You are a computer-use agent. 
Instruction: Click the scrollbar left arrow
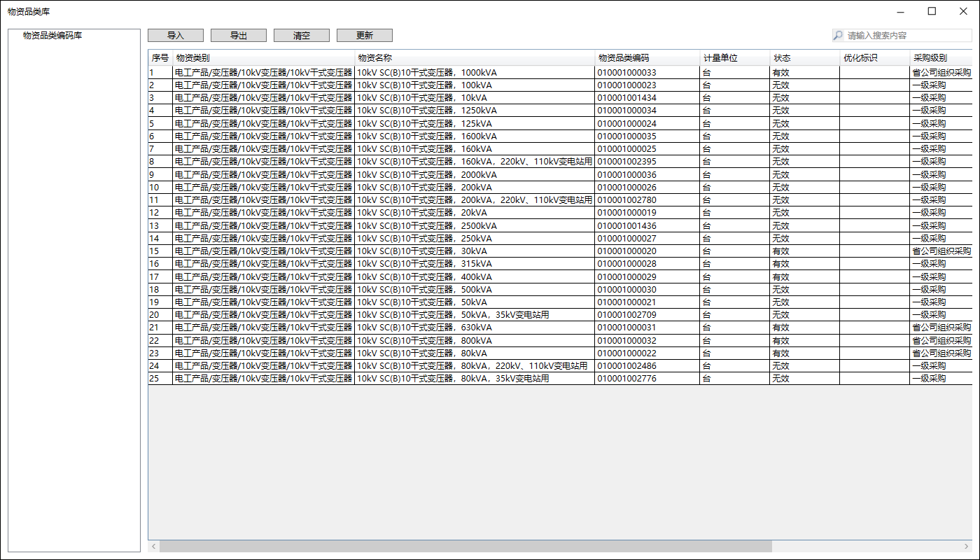point(153,546)
